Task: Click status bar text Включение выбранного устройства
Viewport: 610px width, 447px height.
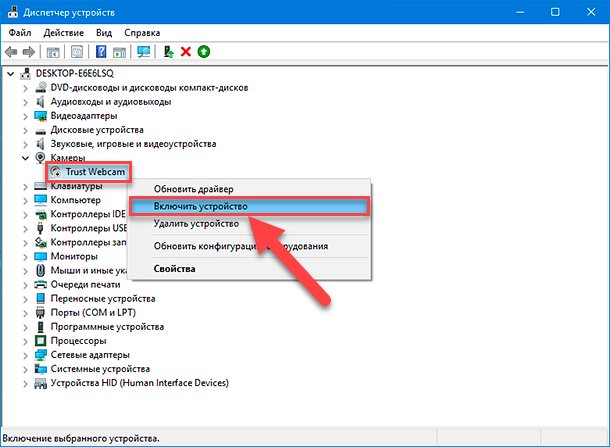Action: 81,438
